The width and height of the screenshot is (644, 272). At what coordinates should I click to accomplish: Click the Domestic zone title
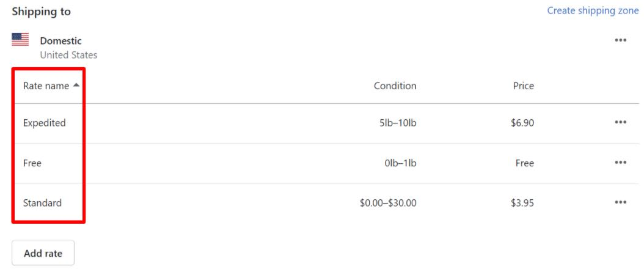click(60, 41)
